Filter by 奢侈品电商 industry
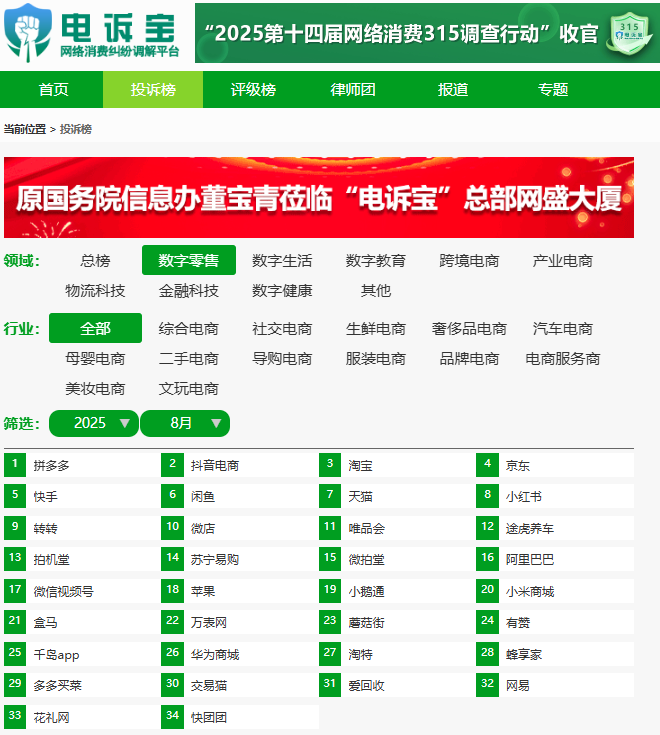The width and height of the screenshot is (660, 735). [469, 328]
